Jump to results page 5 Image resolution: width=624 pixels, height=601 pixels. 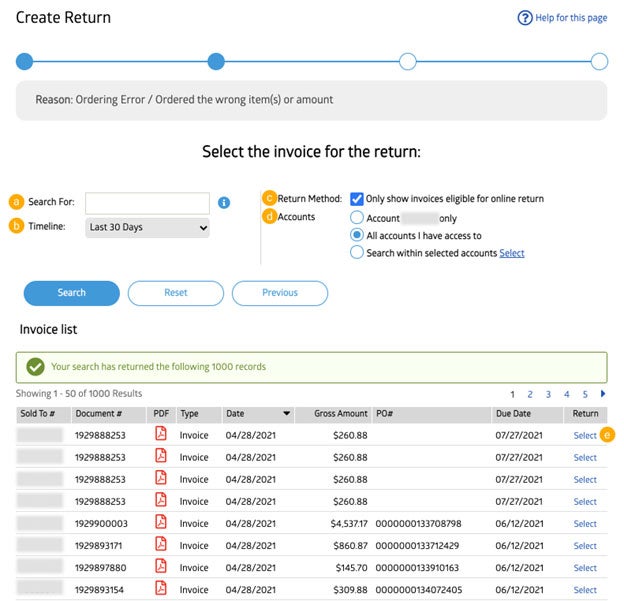point(585,395)
